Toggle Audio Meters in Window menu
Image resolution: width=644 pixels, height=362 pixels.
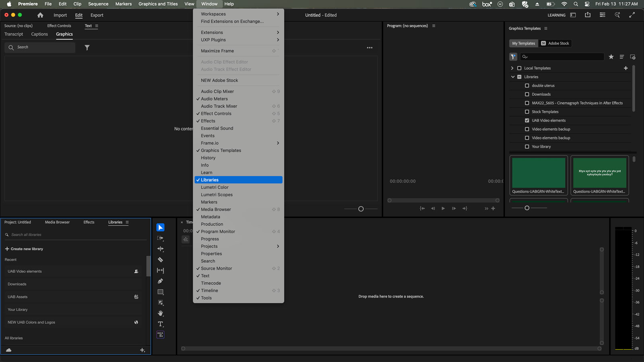(238, 99)
